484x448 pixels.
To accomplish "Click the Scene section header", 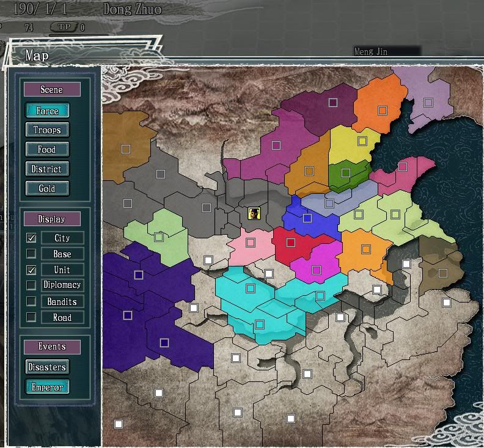I will coord(52,89).
